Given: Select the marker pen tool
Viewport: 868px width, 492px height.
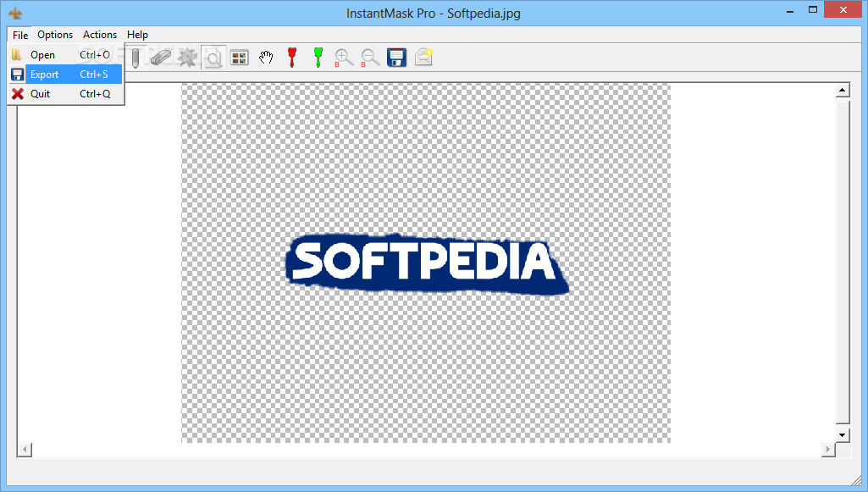Looking at the screenshot, I should [135, 58].
